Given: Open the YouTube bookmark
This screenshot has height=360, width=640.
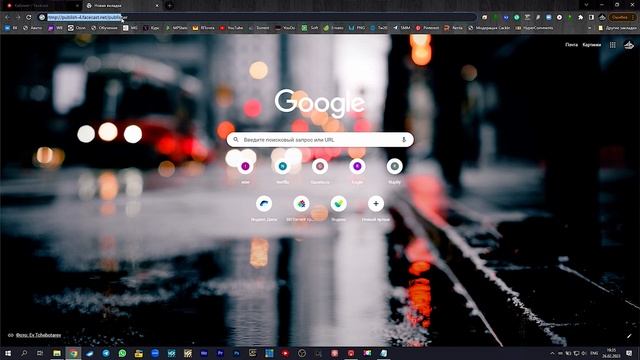Looking at the screenshot, I should click(231, 28).
